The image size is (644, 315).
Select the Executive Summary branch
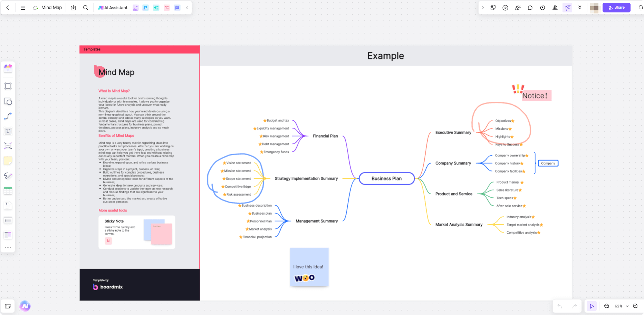coord(453,132)
